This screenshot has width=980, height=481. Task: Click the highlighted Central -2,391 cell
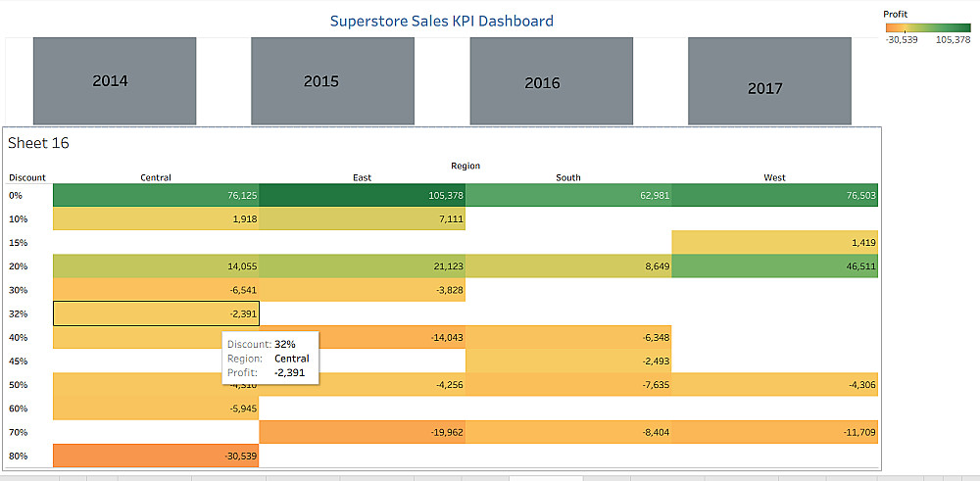(156, 313)
